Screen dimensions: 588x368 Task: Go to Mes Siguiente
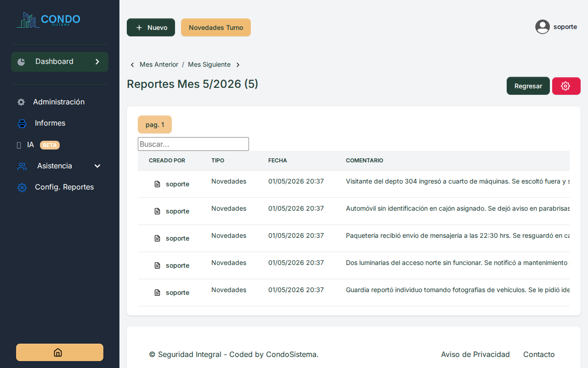(x=209, y=64)
